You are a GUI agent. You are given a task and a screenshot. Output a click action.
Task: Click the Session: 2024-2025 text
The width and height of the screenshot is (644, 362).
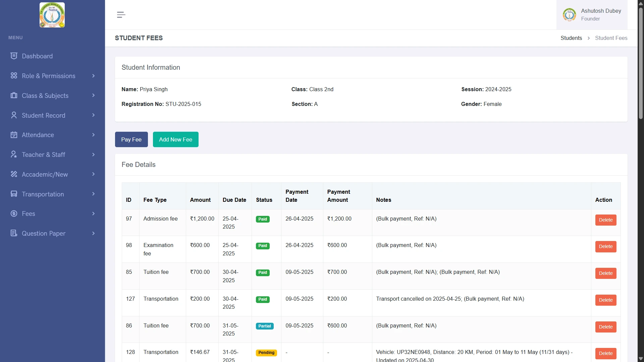[x=486, y=89]
